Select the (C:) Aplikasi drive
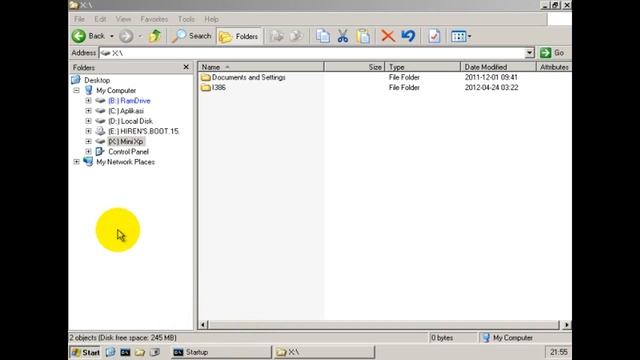Screen dimensions: 640x360 tap(126, 111)
